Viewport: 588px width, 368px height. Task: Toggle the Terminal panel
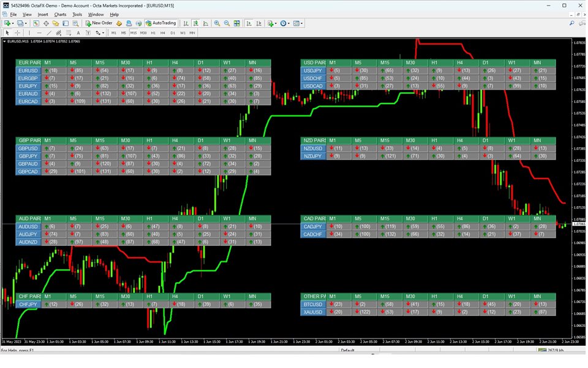66,23
